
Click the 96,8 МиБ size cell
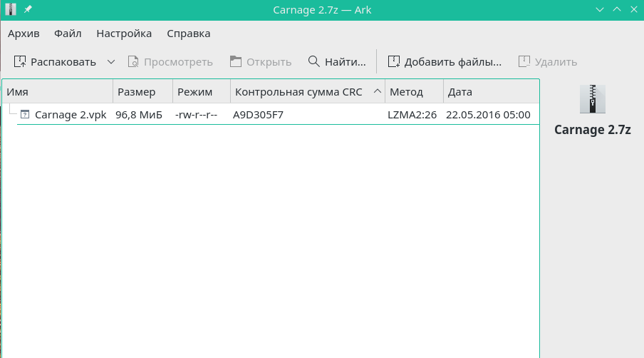(x=139, y=115)
